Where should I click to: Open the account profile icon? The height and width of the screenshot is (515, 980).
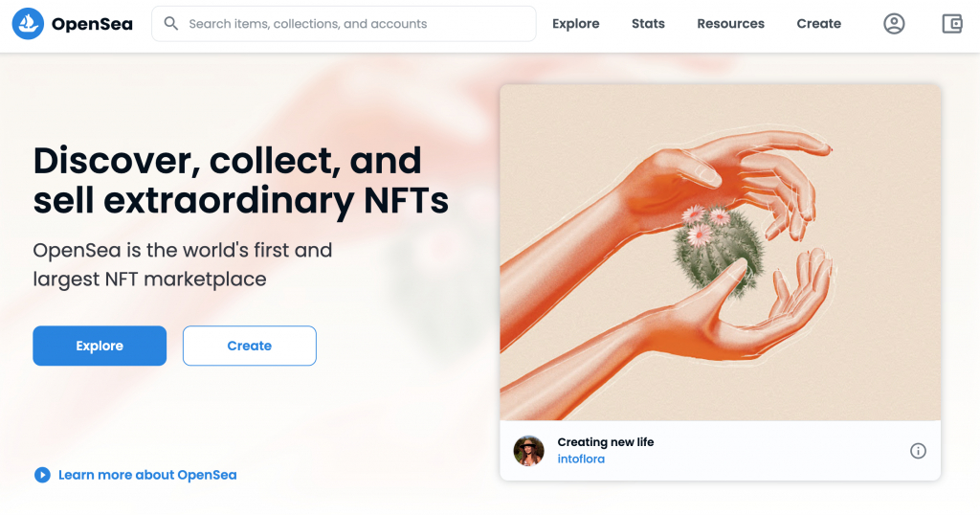click(x=894, y=24)
